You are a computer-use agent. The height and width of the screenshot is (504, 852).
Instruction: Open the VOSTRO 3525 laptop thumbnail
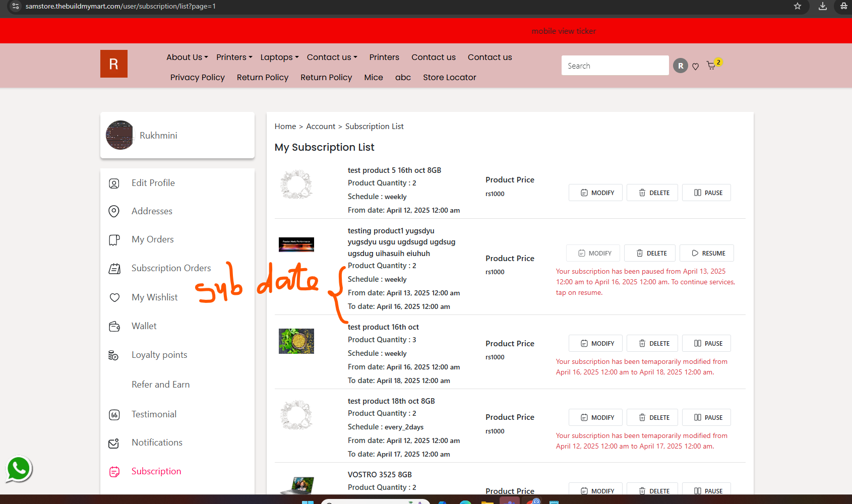click(x=297, y=486)
